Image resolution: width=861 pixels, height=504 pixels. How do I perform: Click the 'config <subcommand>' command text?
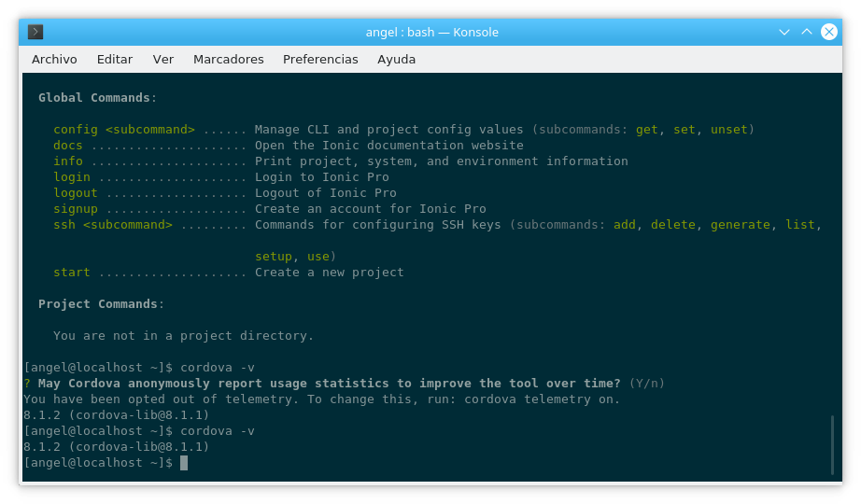[x=124, y=130]
